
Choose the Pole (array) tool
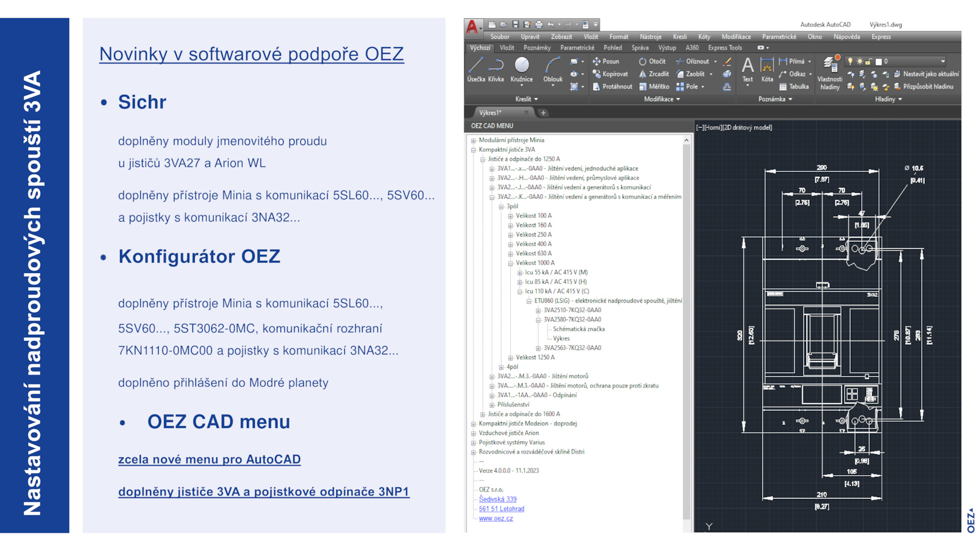[x=687, y=86]
